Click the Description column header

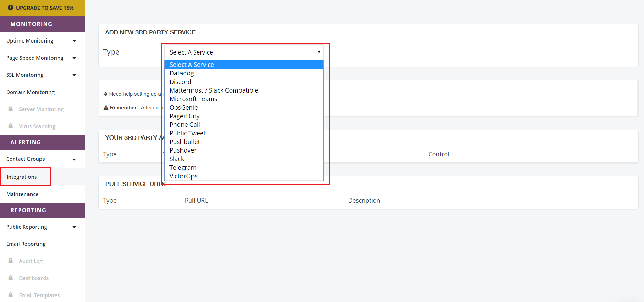[x=364, y=201]
